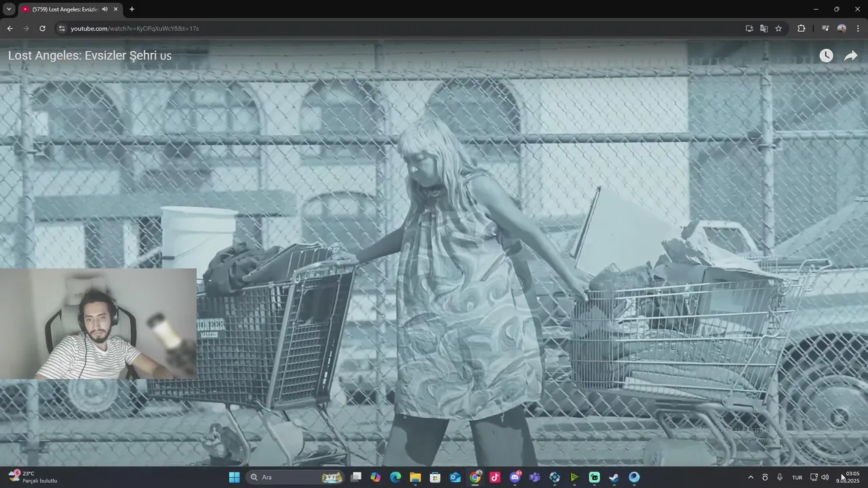Open Steam from taskbar
This screenshot has height=488, width=868.
(614, 477)
